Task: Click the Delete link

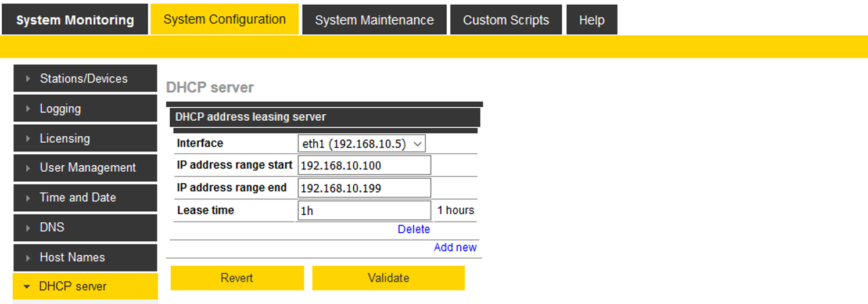Action: tap(414, 229)
